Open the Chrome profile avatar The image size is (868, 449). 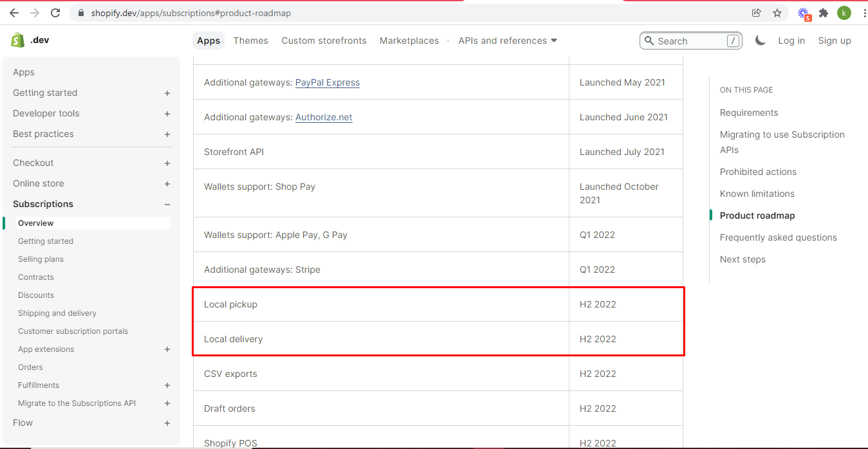click(x=844, y=13)
